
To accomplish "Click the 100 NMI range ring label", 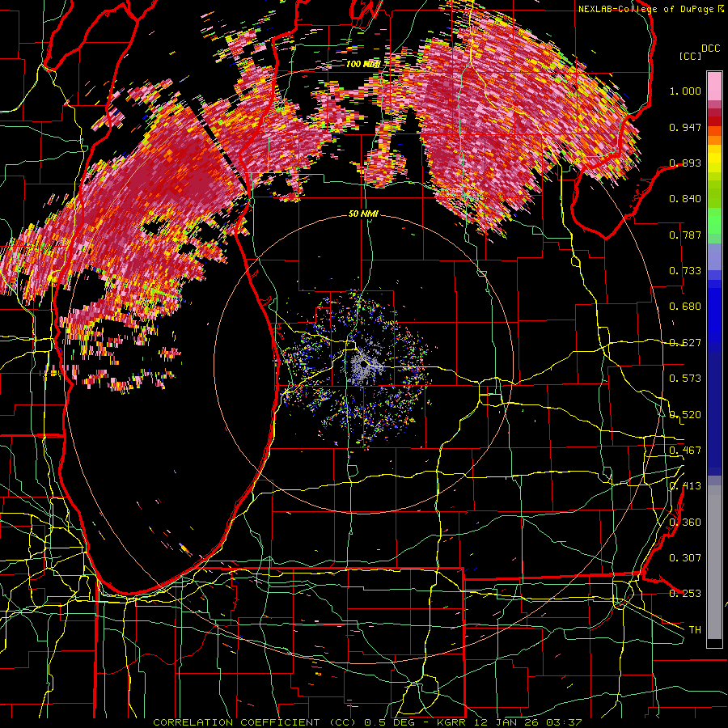I will coord(363,64).
